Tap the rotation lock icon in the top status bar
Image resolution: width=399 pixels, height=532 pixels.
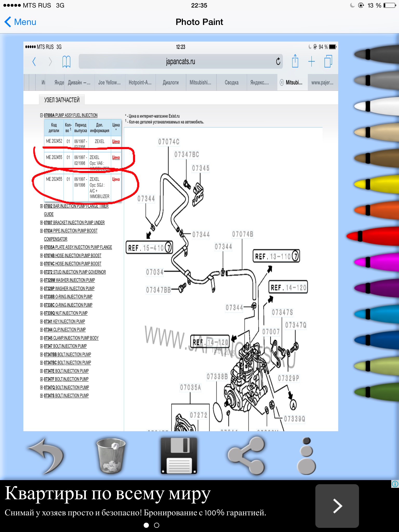click(361, 5)
